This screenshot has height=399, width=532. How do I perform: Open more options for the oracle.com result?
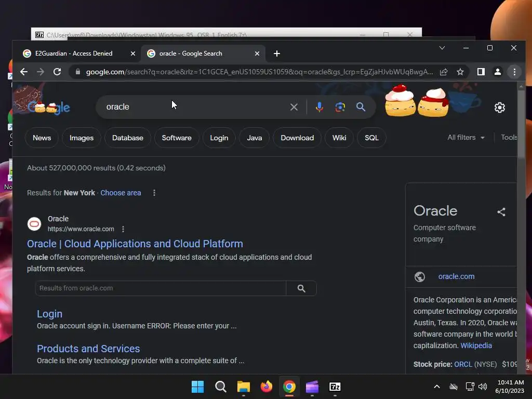[x=123, y=229]
